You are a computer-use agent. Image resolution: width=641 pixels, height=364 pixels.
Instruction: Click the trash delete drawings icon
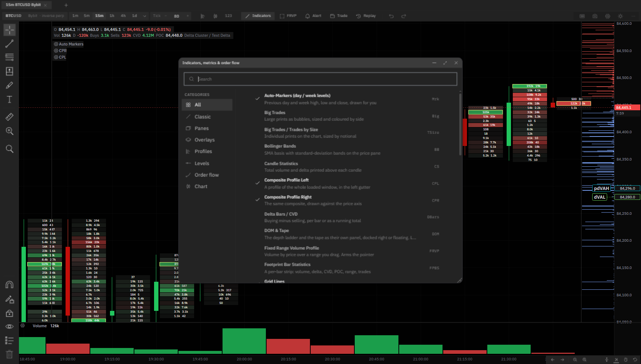coord(9,354)
